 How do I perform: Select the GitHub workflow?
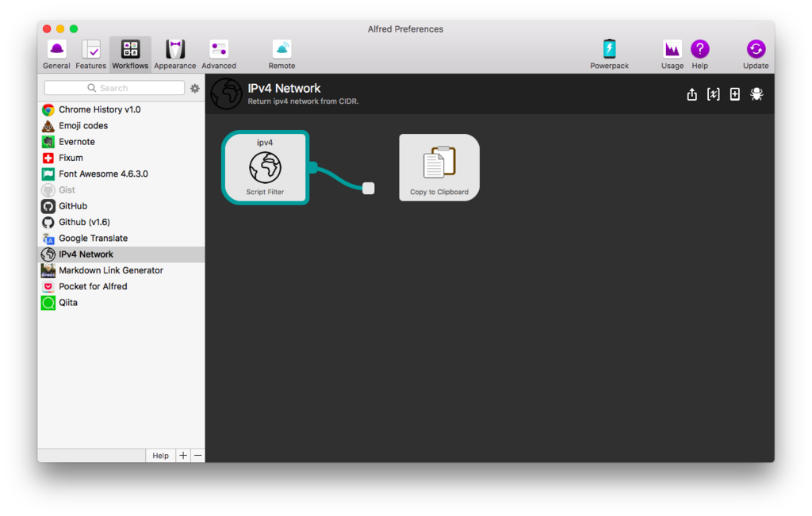[x=121, y=206]
